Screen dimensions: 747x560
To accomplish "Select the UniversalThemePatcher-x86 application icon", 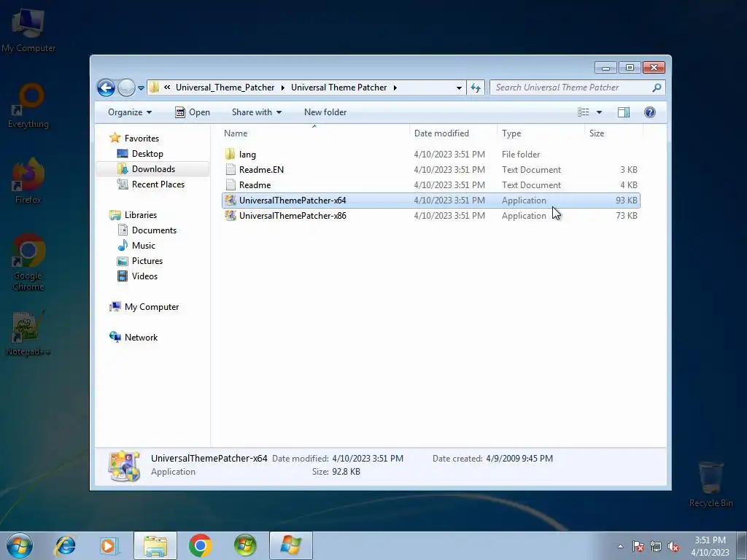I will pyautogui.click(x=231, y=216).
